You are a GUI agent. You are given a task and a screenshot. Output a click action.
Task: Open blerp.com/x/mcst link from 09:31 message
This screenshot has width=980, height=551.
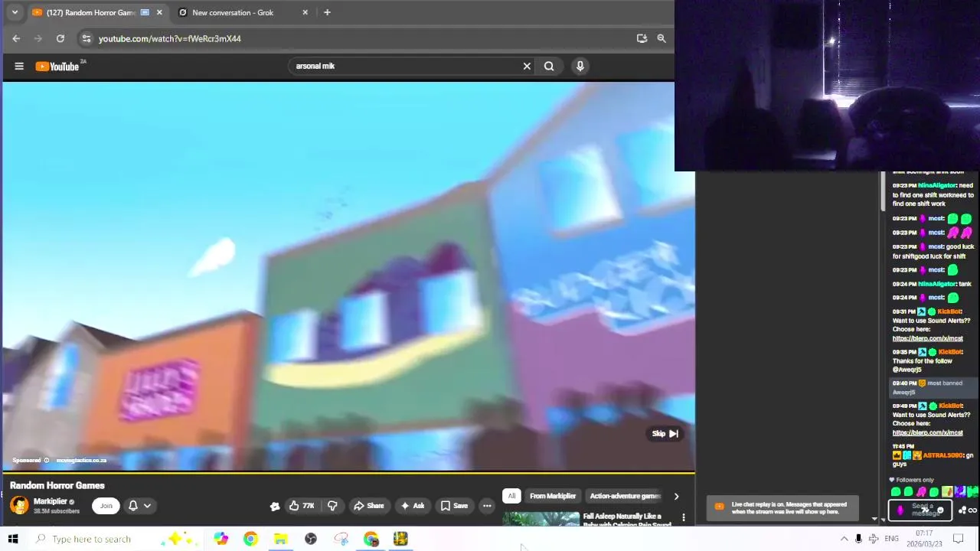[x=927, y=338]
